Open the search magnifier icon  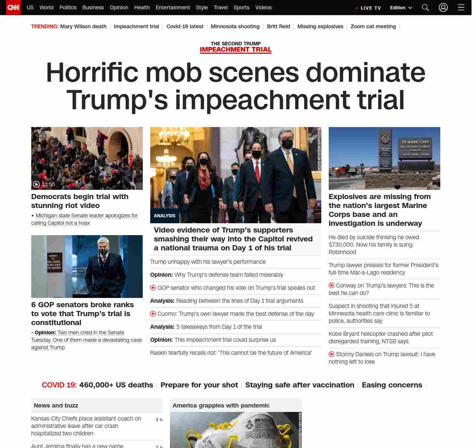[425, 7]
